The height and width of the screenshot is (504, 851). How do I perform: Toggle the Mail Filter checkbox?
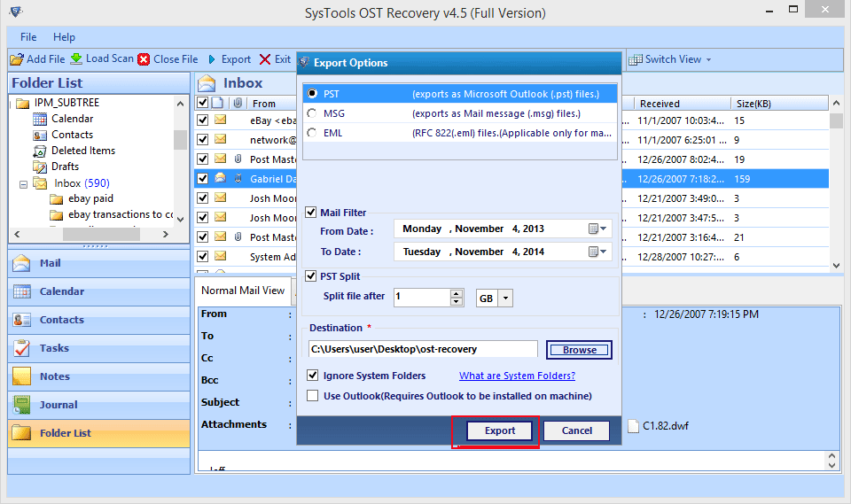coord(311,212)
